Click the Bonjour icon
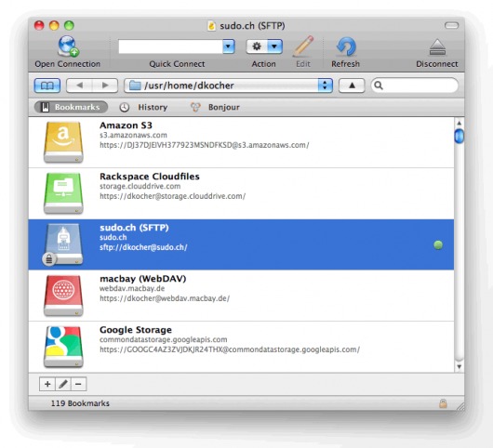The width and height of the screenshot is (493, 448). point(195,108)
